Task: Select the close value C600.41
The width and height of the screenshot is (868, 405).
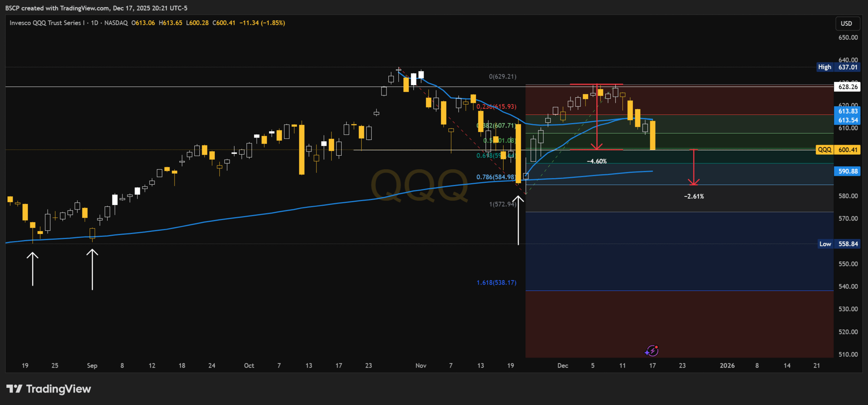Action: pos(224,23)
